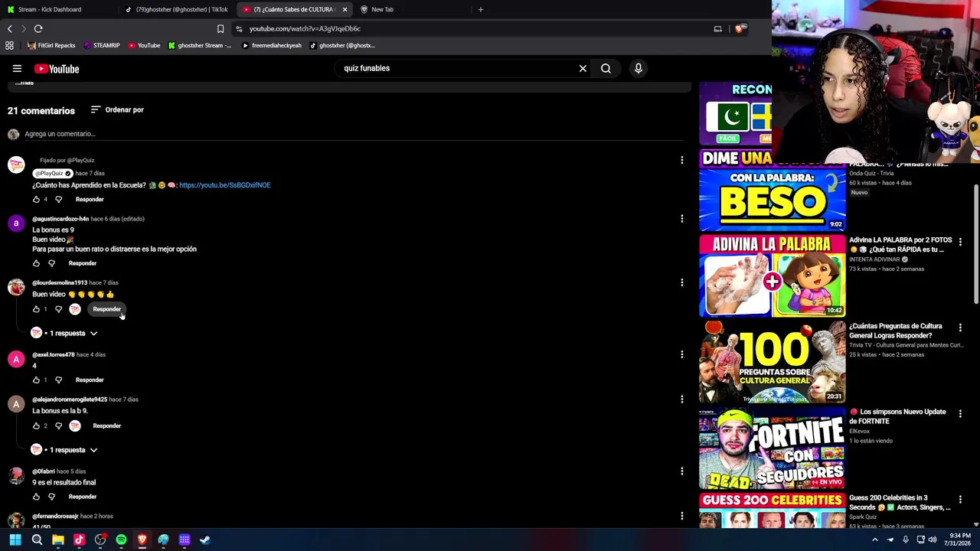This screenshot has height=551, width=980.
Task: Start voice search with the microphone icon
Action: pyautogui.click(x=638, y=68)
